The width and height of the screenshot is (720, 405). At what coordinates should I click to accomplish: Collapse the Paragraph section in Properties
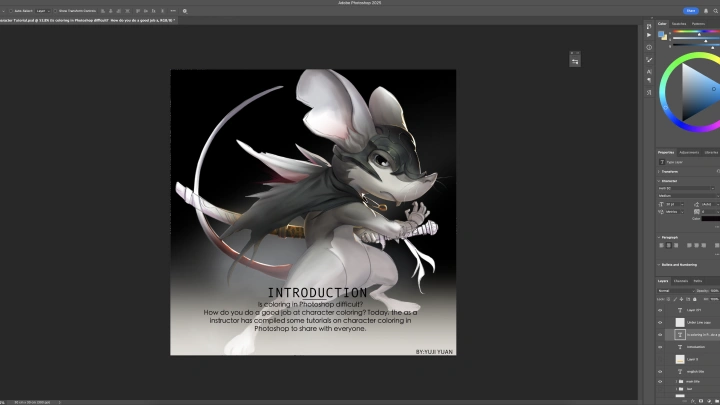[659, 237]
